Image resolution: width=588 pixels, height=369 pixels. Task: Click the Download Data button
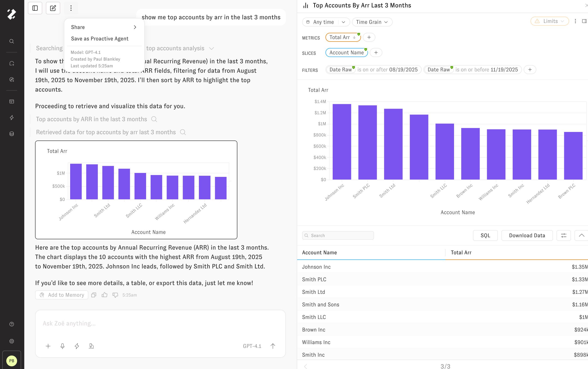[x=527, y=235]
